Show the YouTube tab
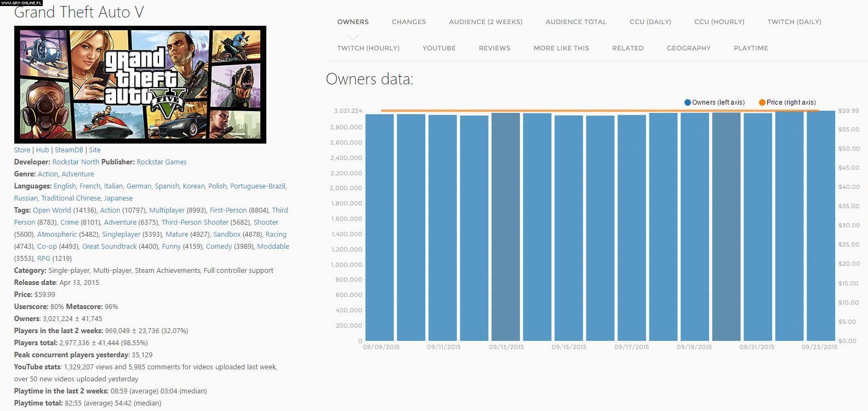 pos(439,48)
